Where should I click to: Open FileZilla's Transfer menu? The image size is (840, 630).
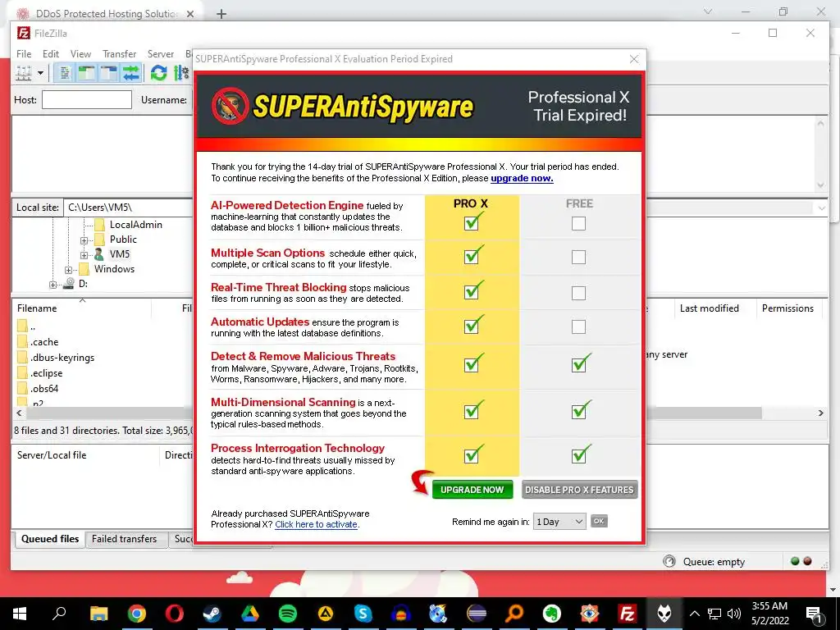tap(120, 54)
